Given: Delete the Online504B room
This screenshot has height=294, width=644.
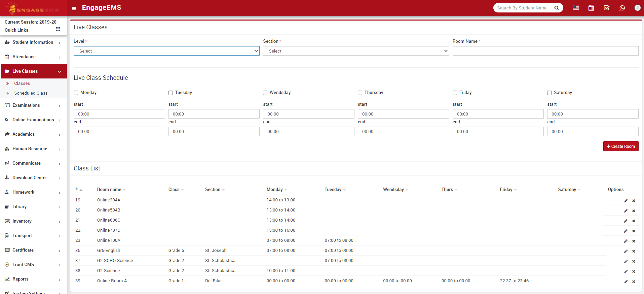Looking at the screenshot, I should pos(634,211).
